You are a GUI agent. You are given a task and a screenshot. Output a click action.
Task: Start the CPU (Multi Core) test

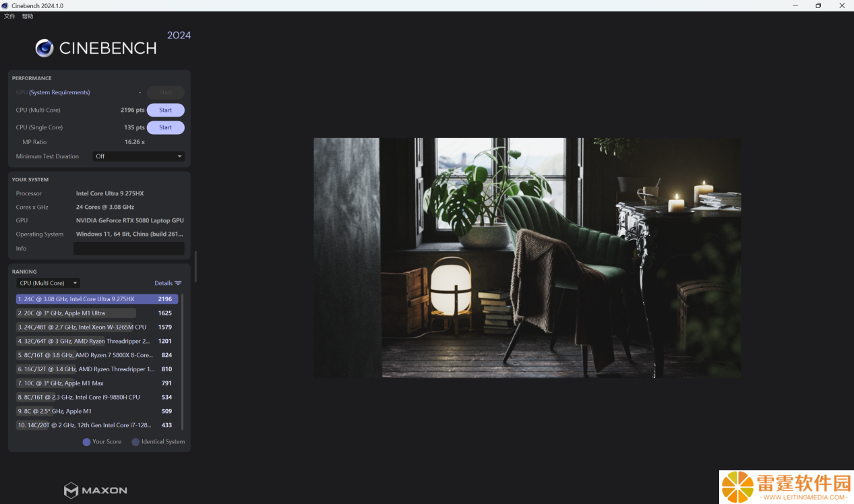166,110
